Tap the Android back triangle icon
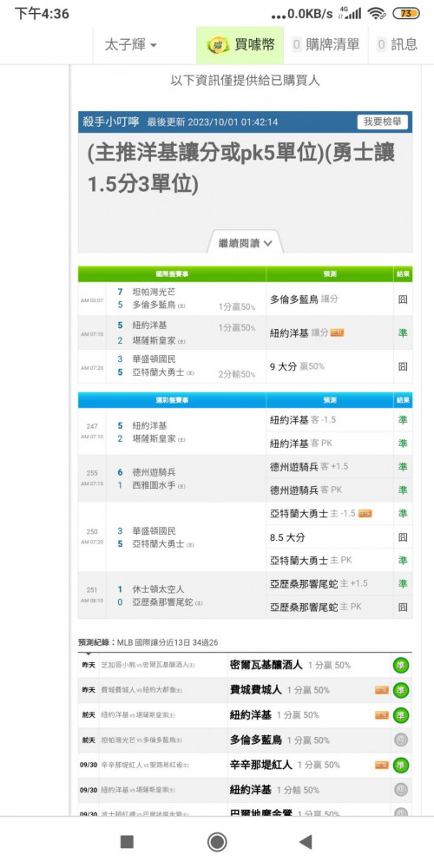 [x=306, y=842]
